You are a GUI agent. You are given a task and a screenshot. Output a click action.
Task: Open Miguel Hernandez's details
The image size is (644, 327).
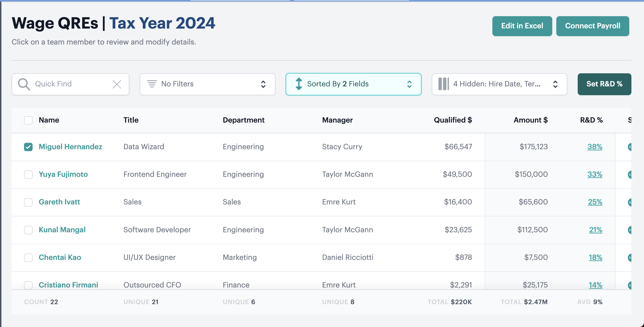71,147
